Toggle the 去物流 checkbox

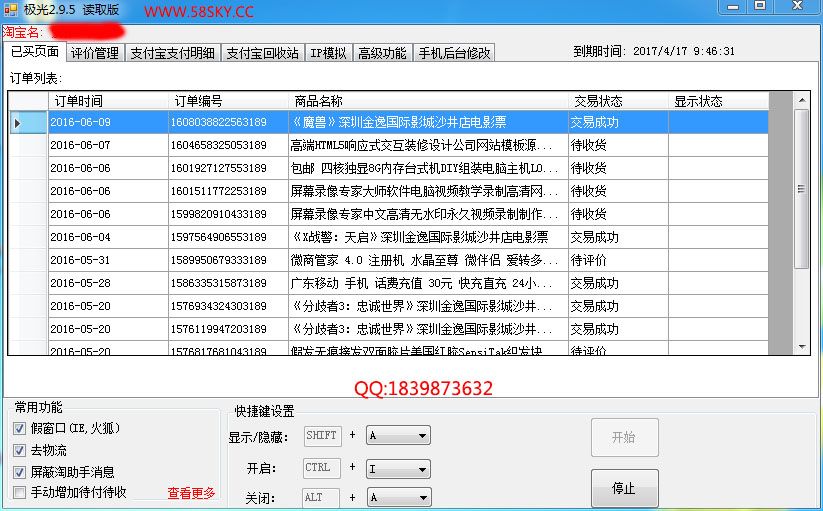coord(19,450)
